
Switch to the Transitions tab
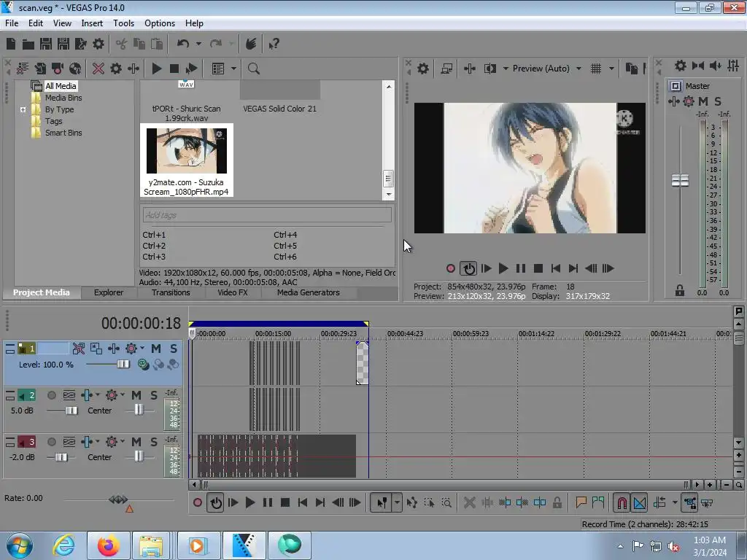[171, 293]
